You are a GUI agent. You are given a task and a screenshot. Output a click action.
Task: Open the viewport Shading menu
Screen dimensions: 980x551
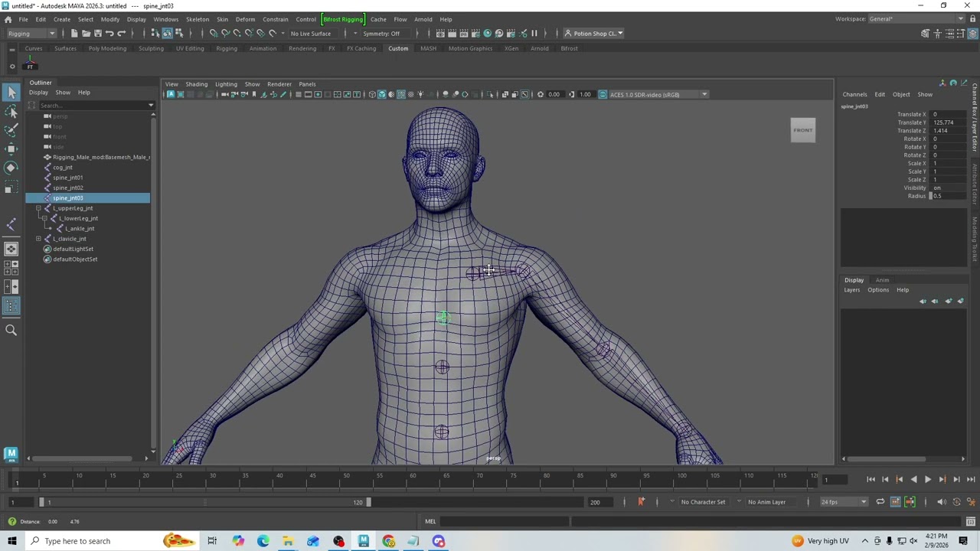click(196, 84)
